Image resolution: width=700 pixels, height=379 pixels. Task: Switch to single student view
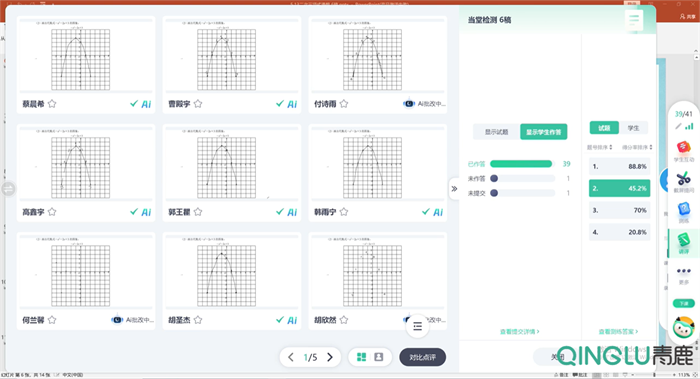[379, 357]
